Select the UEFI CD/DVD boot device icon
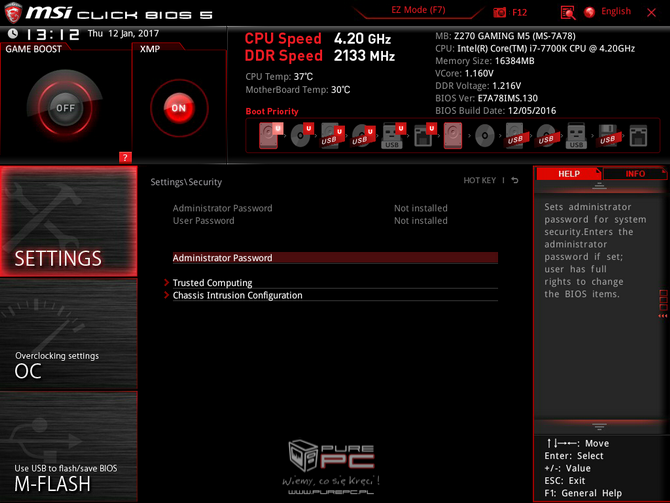Screen dimensions: 670x503 pos(302,135)
